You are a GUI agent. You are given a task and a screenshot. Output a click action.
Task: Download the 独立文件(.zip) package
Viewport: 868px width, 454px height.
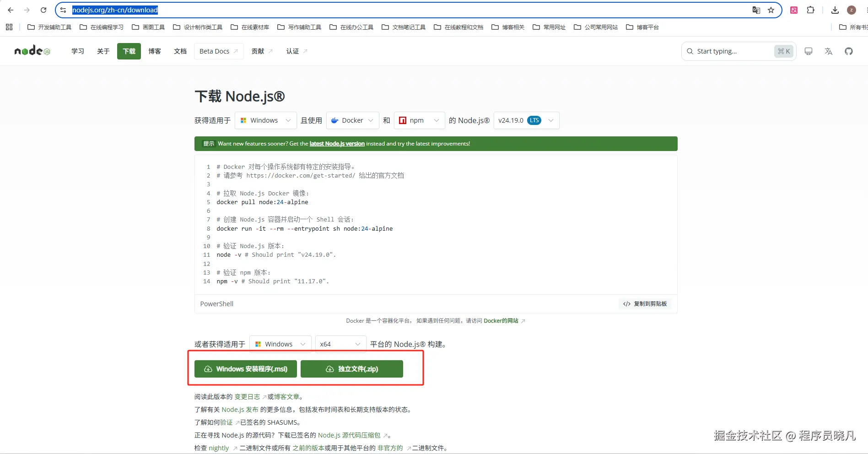[352, 369]
